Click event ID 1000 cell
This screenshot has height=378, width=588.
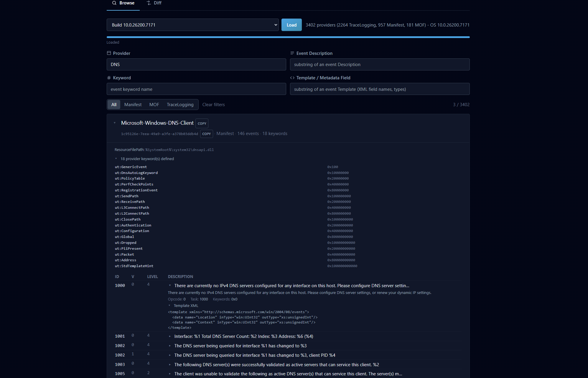(x=120, y=285)
